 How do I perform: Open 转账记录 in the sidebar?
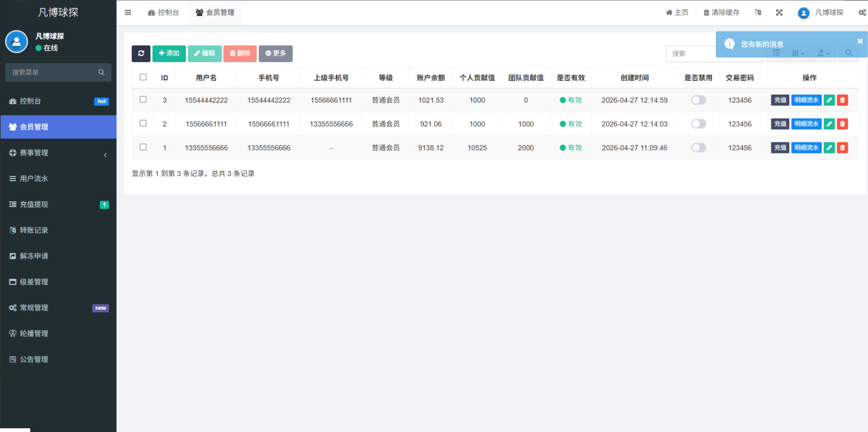point(58,230)
